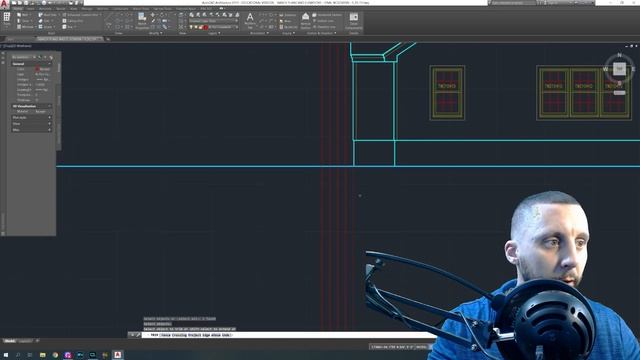The height and width of the screenshot is (360, 640).
Task: Select the Ceiling Grid tool
Action: 73,21
